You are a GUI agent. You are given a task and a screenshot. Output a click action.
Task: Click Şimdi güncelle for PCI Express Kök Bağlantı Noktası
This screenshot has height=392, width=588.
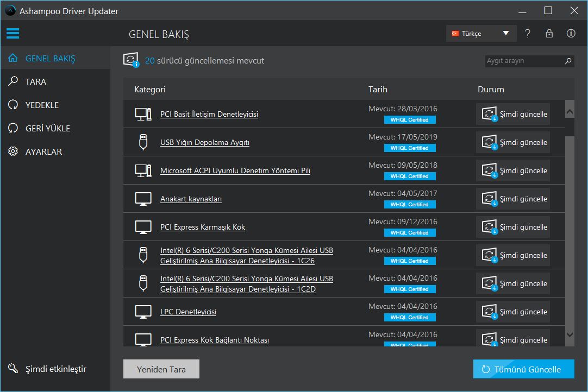(513, 339)
